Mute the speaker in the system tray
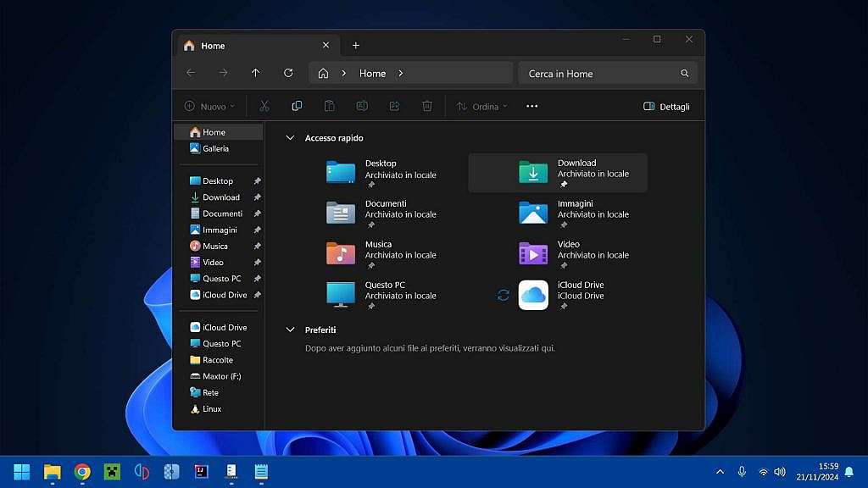This screenshot has height=488, width=868. click(x=780, y=472)
